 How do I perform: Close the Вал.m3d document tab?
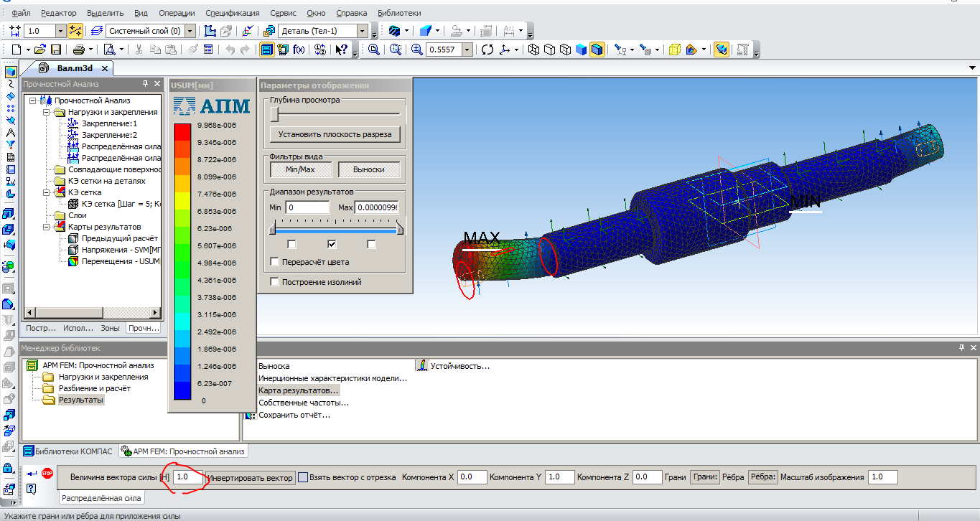(104, 68)
